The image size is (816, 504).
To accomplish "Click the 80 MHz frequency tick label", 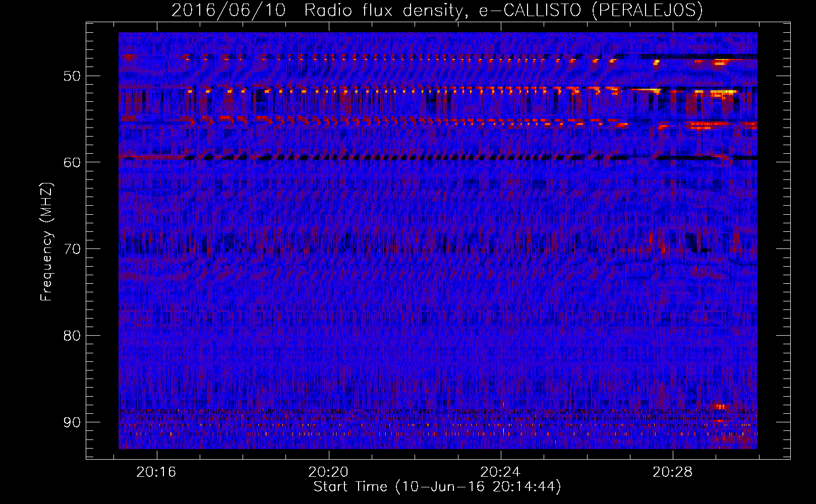I will click(72, 336).
